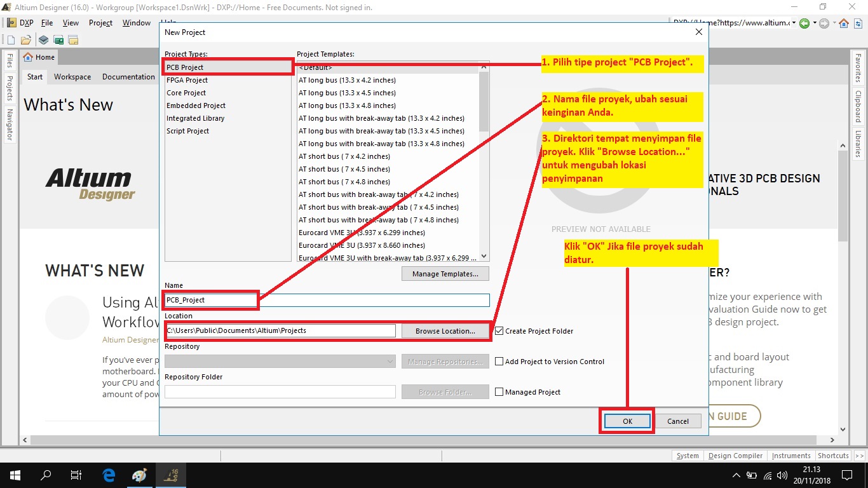This screenshot has width=868, height=488.
Task: Click the Browse Location button
Action: point(445,331)
